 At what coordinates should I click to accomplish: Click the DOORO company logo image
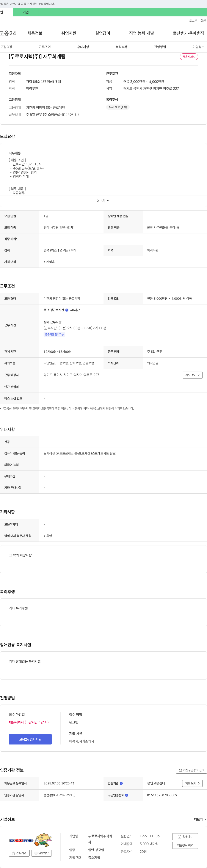click(x=30, y=840)
